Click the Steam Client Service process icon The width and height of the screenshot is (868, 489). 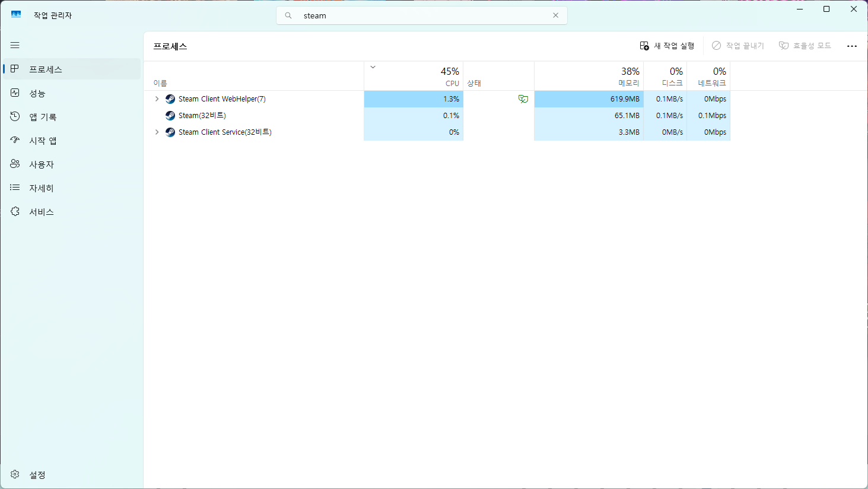170,132
